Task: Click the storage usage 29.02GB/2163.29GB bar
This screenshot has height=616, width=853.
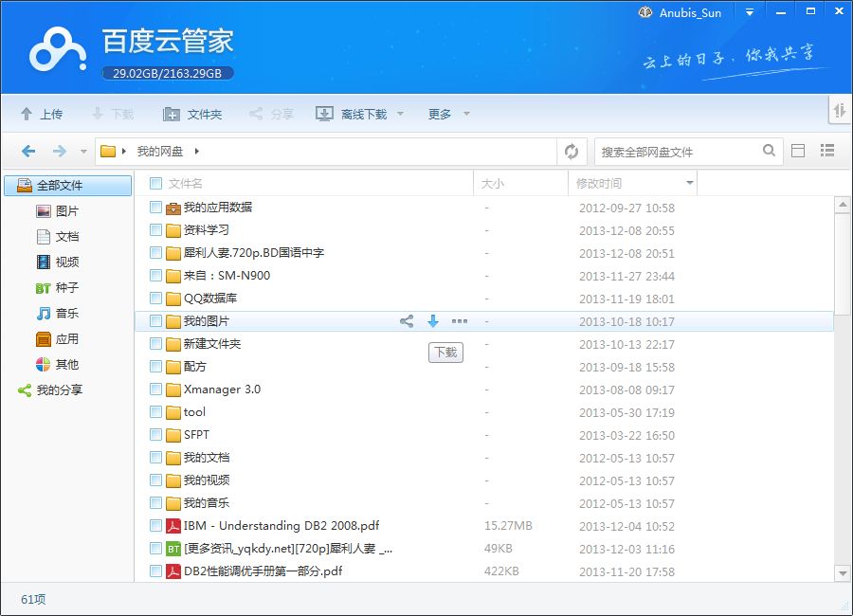Action: click(168, 73)
